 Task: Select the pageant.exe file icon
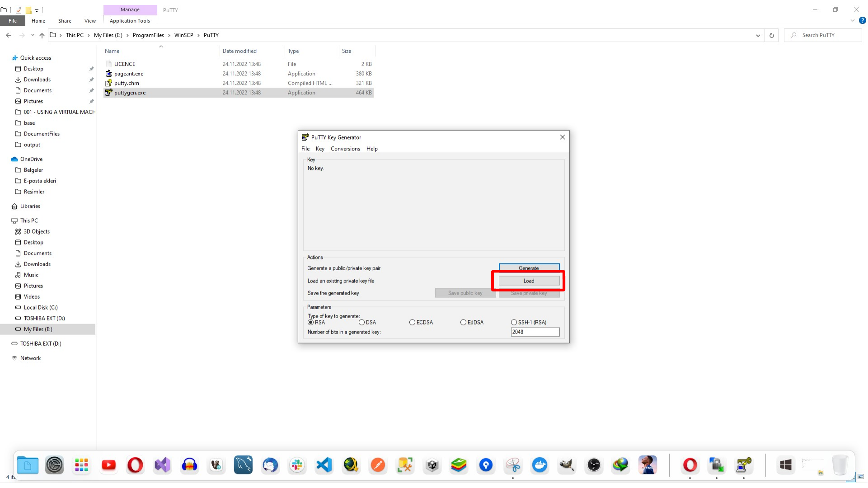click(x=108, y=74)
